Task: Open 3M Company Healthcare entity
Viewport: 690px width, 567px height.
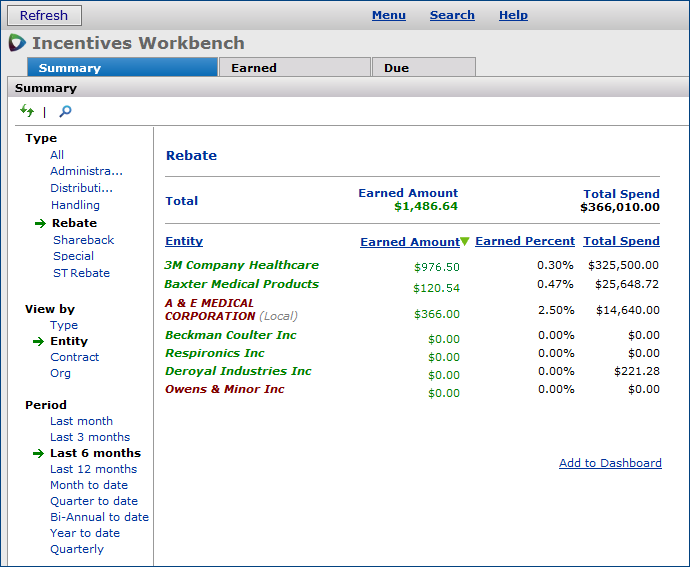Action: pos(242,265)
